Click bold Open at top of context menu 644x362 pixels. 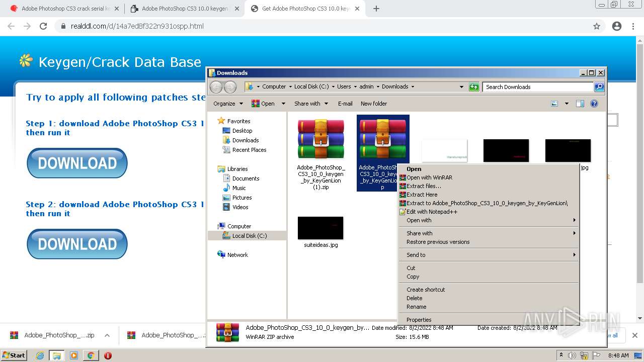click(x=414, y=169)
